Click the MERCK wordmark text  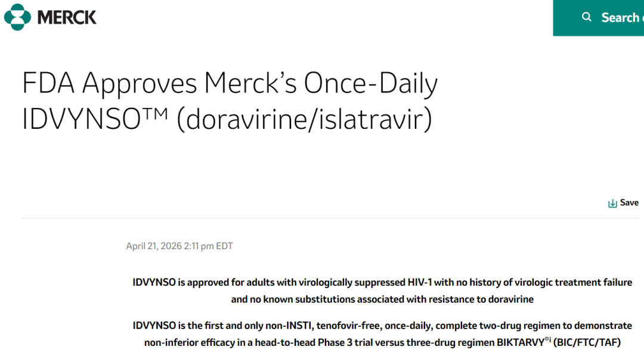pos(67,17)
